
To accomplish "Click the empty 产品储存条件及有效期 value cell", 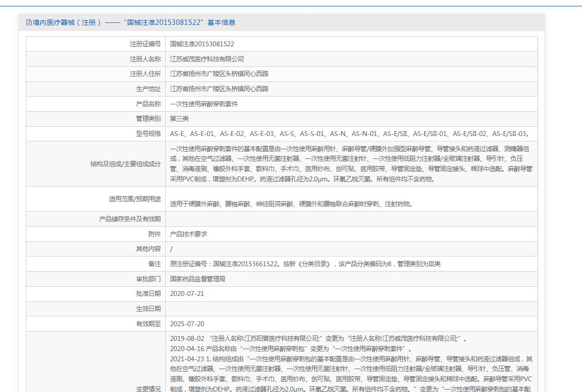I will pos(351,219).
